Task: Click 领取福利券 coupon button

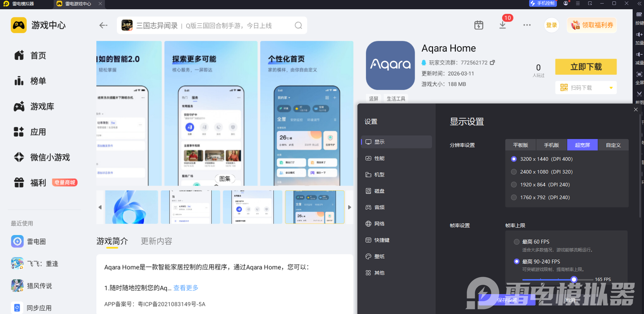Action: coord(592,25)
